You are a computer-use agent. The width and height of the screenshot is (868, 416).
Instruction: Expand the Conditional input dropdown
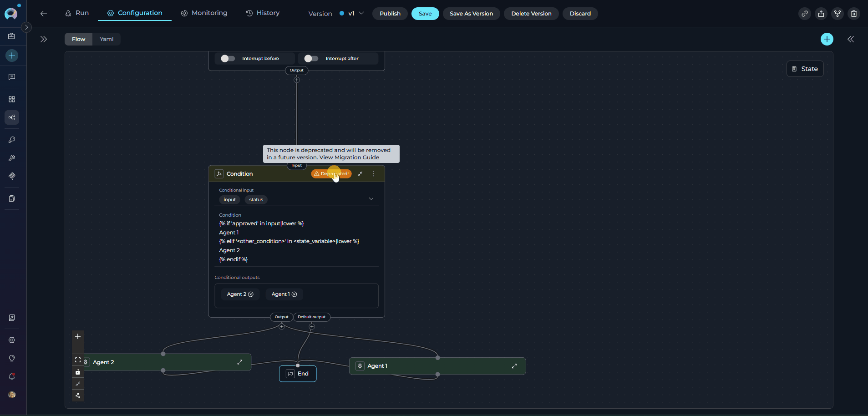(x=371, y=199)
